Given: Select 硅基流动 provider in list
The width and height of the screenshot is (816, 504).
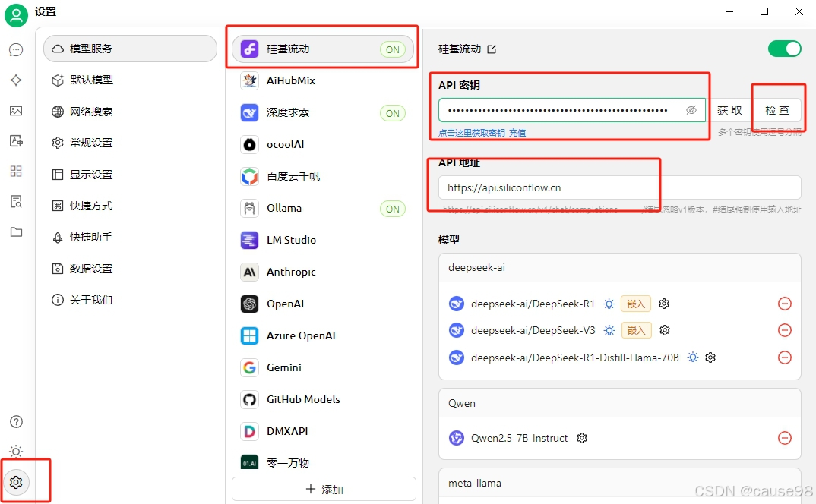Looking at the screenshot, I should pyautogui.click(x=323, y=49).
